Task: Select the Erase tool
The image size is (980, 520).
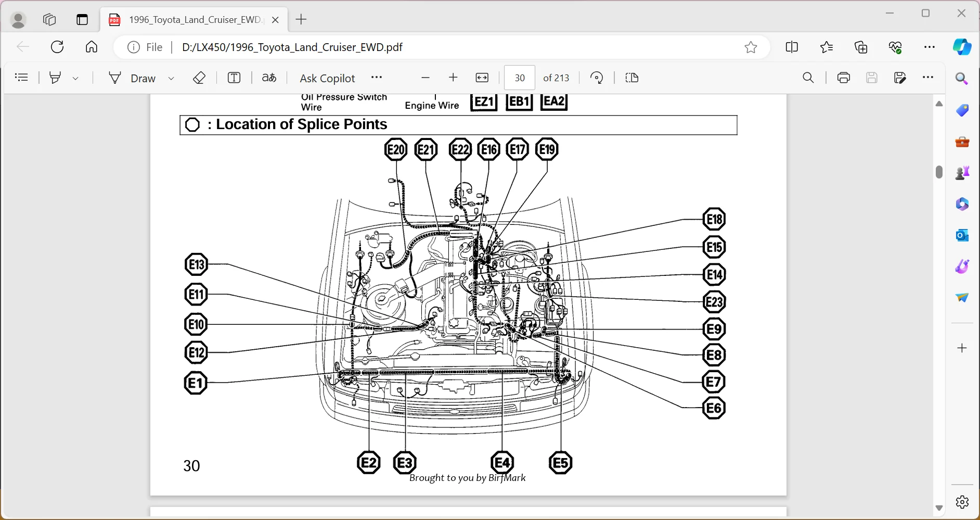Action: (199, 78)
